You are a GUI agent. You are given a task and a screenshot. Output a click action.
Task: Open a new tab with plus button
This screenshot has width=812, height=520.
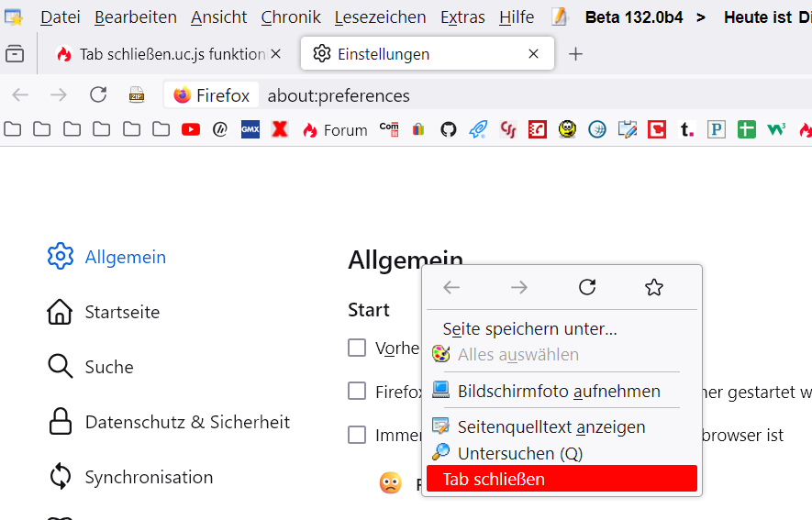point(576,54)
